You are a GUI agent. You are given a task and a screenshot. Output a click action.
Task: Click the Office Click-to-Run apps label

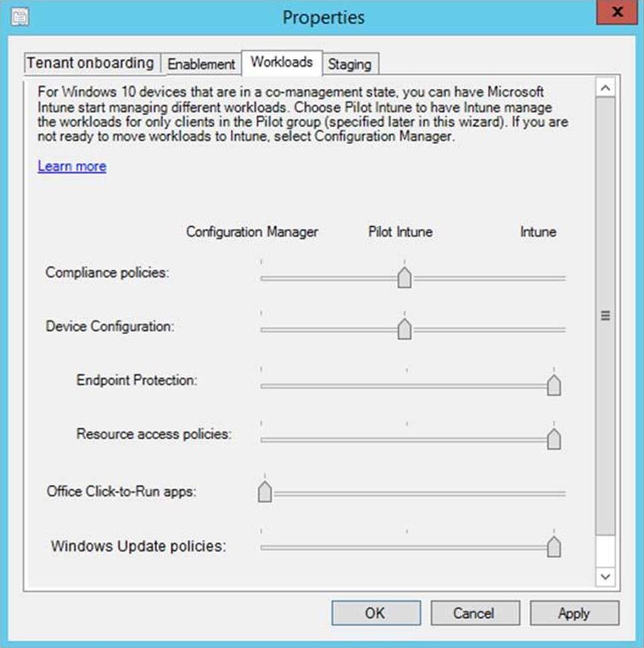point(122,492)
